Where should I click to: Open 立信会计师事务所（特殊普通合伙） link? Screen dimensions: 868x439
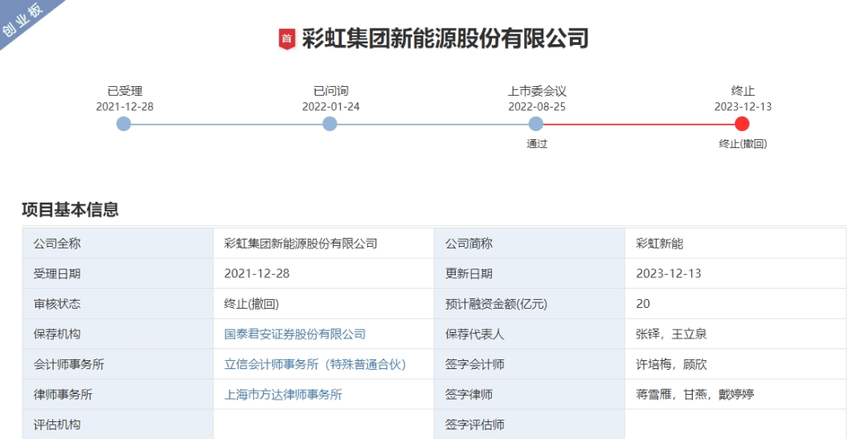point(315,364)
